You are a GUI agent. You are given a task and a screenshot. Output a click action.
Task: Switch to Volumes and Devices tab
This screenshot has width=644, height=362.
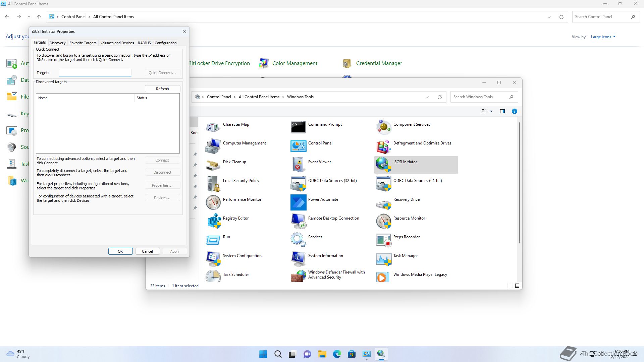(x=117, y=43)
